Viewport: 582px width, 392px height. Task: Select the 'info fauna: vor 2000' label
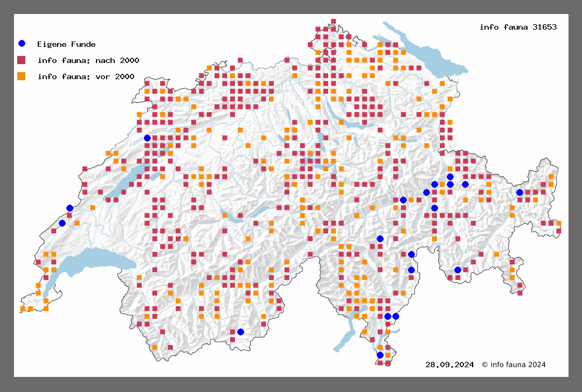coord(86,77)
